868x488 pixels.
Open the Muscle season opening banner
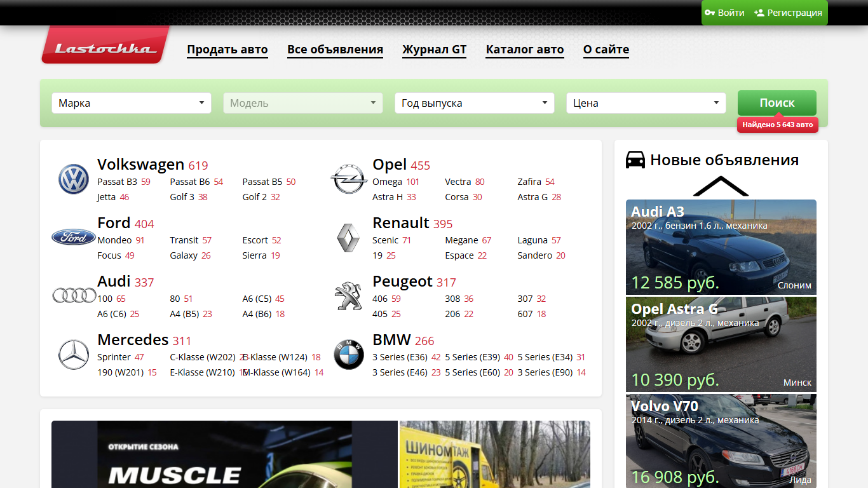pyautogui.click(x=224, y=454)
